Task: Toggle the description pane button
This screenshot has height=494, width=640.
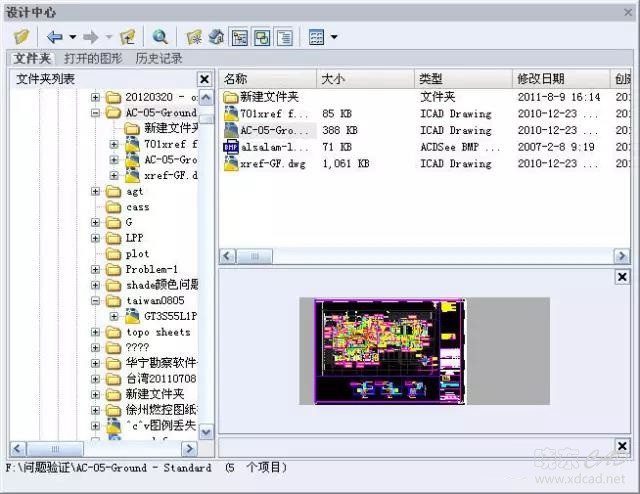Action: pos(284,37)
